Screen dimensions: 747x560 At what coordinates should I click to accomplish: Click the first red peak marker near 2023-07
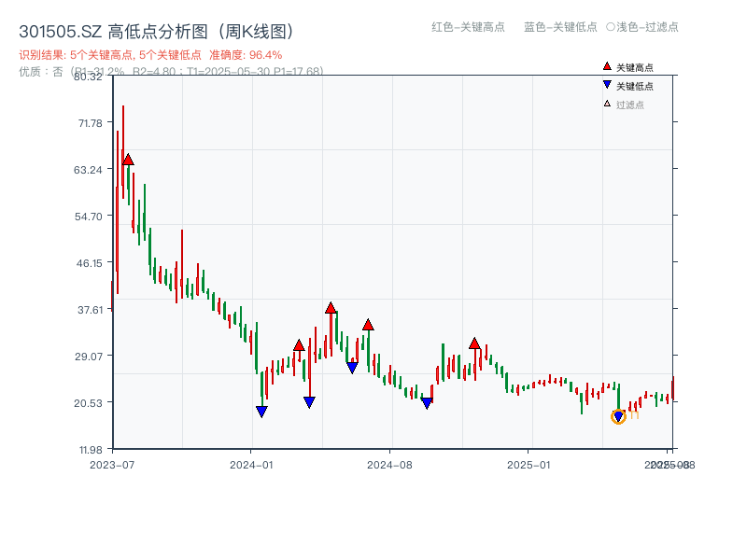click(x=129, y=159)
